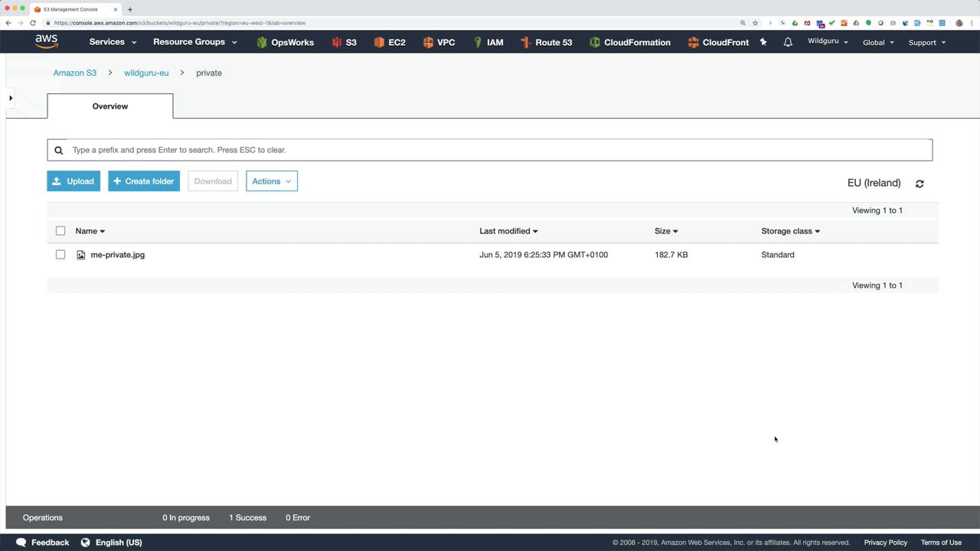980x551 pixels.
Task: Focus the prefix search input field
Action: (490, 150)
